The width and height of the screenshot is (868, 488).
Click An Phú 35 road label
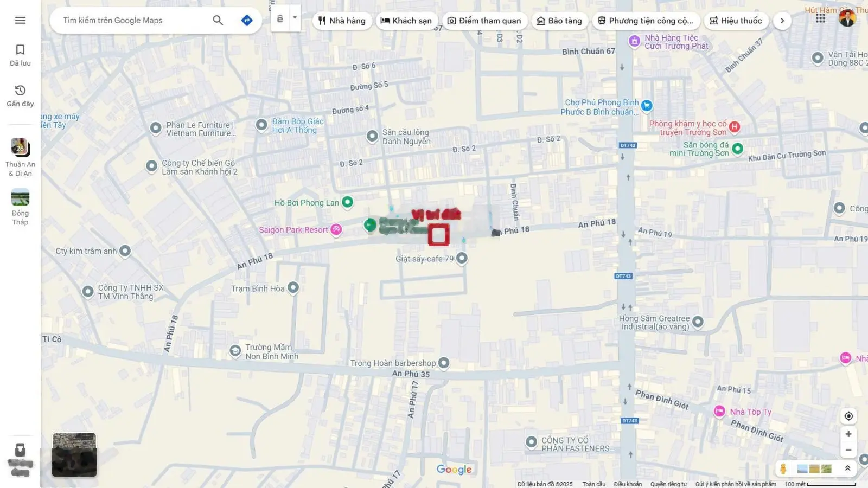pyautogui.click(x=411, y=374)
